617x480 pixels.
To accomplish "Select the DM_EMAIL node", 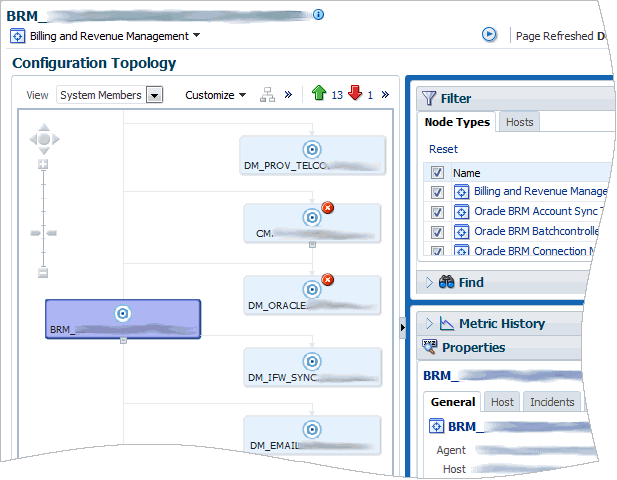I will 312,435.
